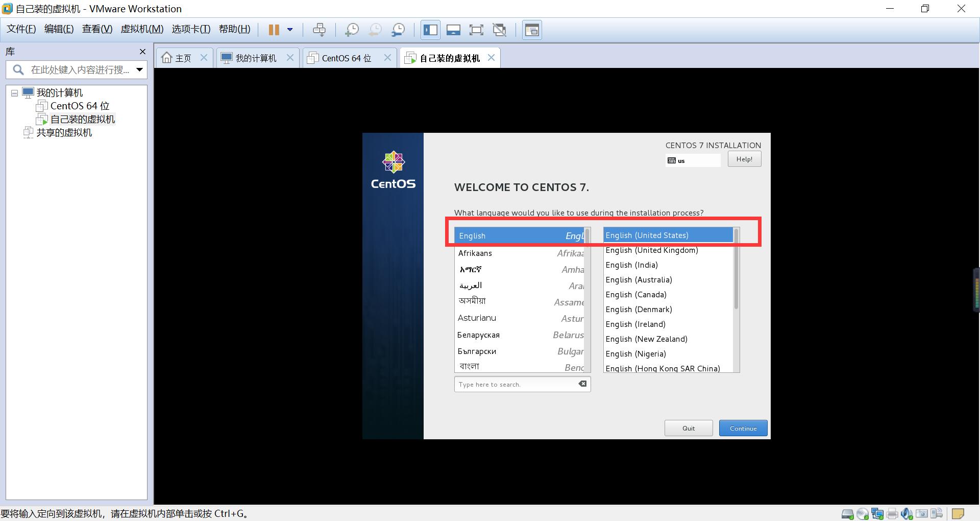
Task: Open the power options dropdown arrow
Action: (290, 30)
